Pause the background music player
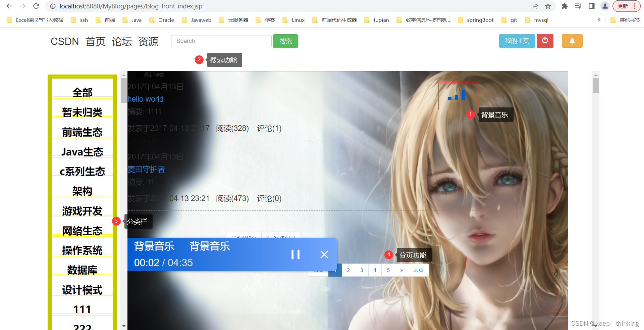Image resolution: width=644 pixels, height=330 pixels. (296, 254)
